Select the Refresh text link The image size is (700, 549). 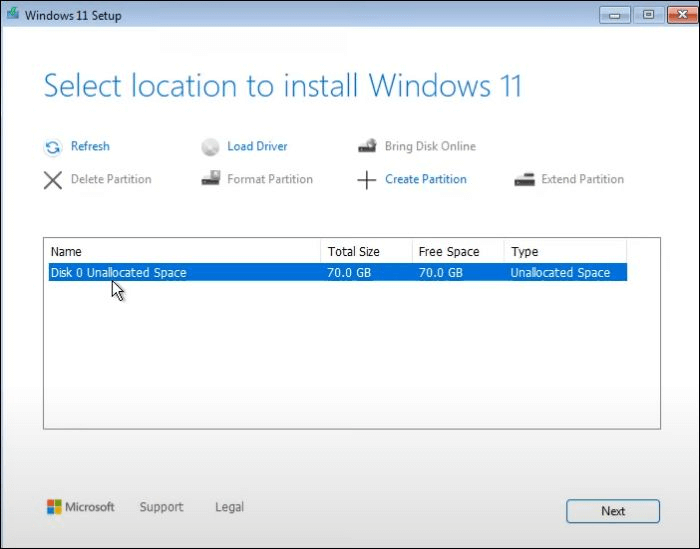pos(90,146)
